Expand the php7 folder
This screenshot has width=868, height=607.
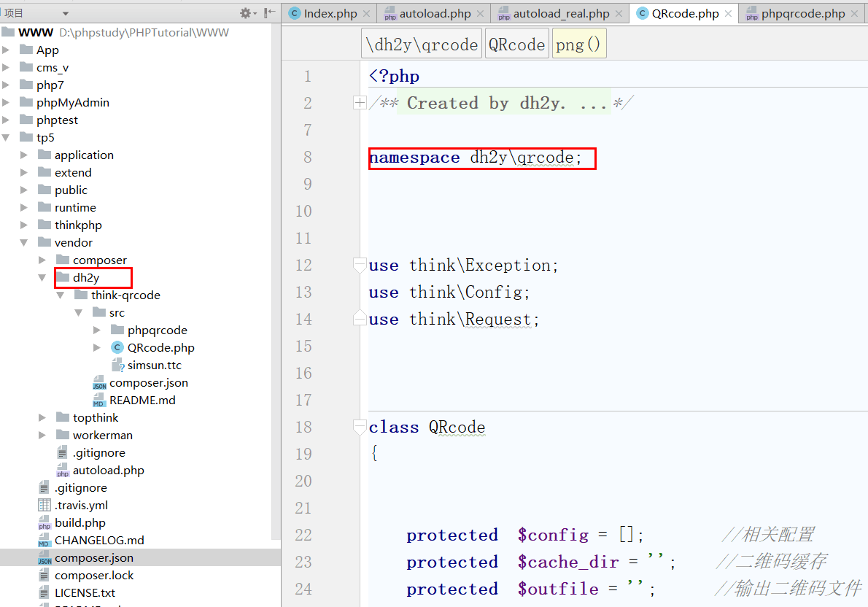tap(6, 85)
